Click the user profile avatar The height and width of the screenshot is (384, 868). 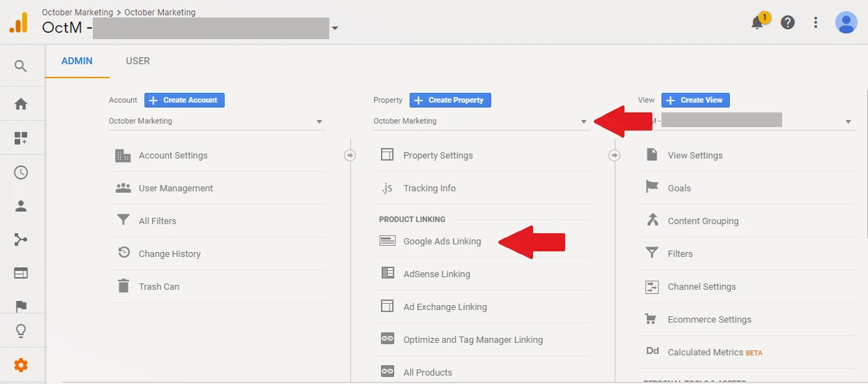(846, 22)
